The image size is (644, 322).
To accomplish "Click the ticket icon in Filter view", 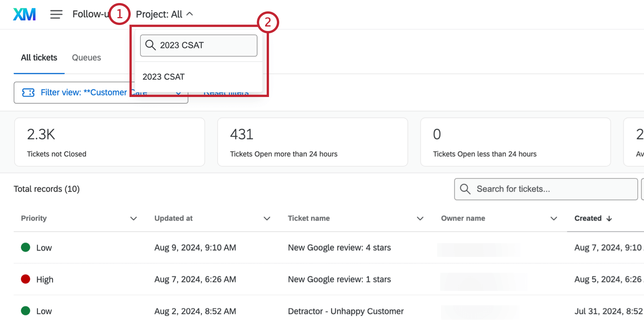I will [28, 92].
